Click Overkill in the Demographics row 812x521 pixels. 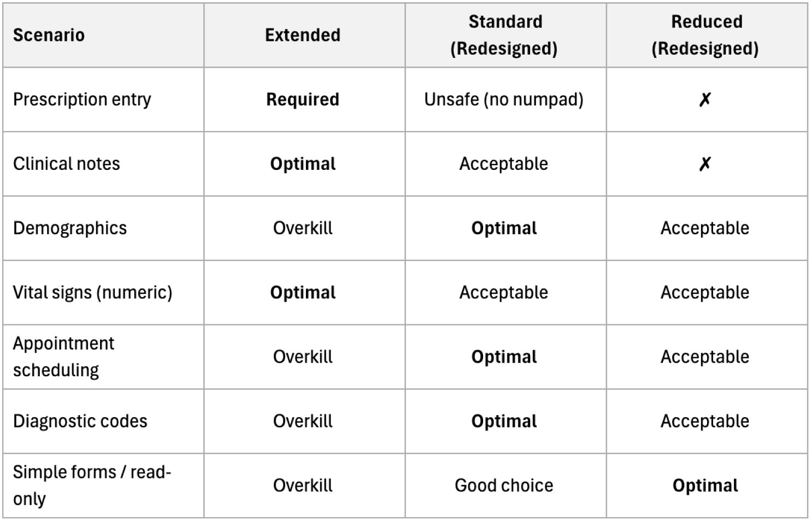(303, 228)
